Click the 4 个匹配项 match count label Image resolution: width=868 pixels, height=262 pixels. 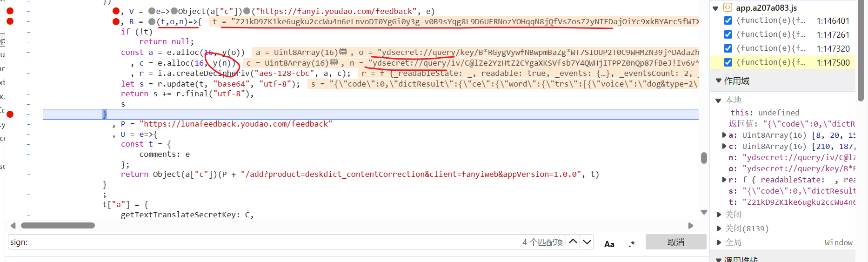pyautogui.click(x=542, y=242)
